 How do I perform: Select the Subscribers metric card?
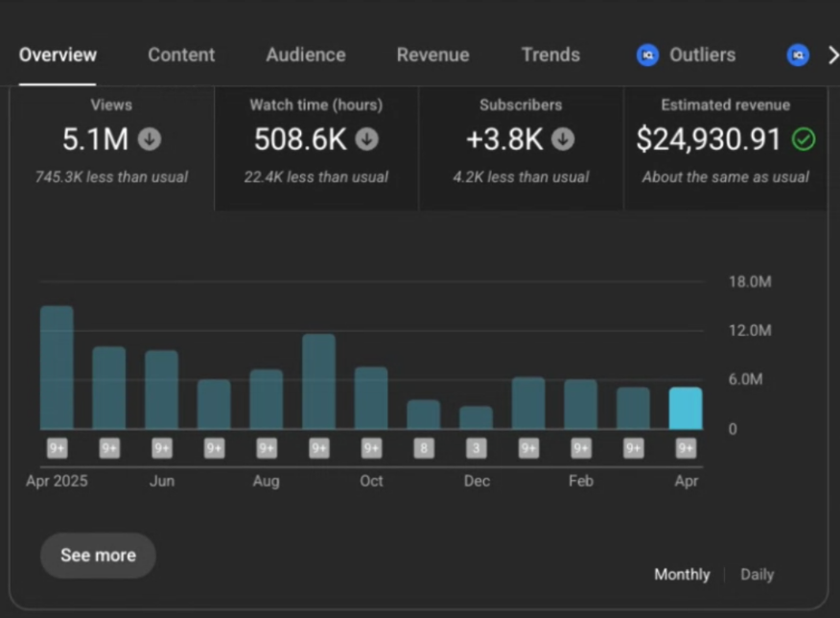521,149
